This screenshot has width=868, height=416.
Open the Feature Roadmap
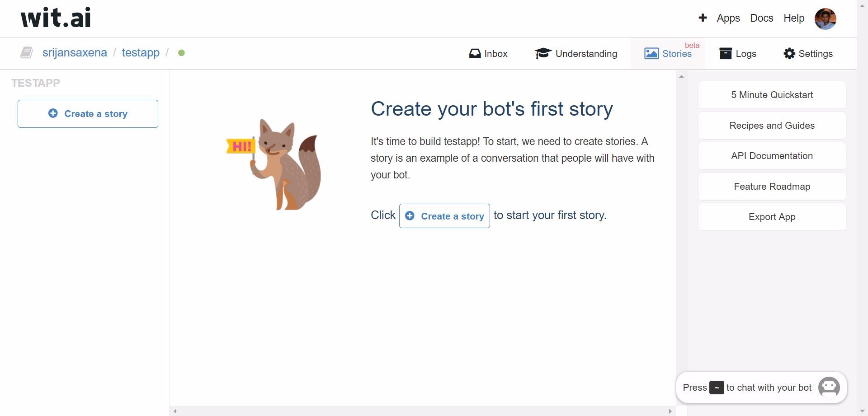pyautogui.click(x=772, y=187)
